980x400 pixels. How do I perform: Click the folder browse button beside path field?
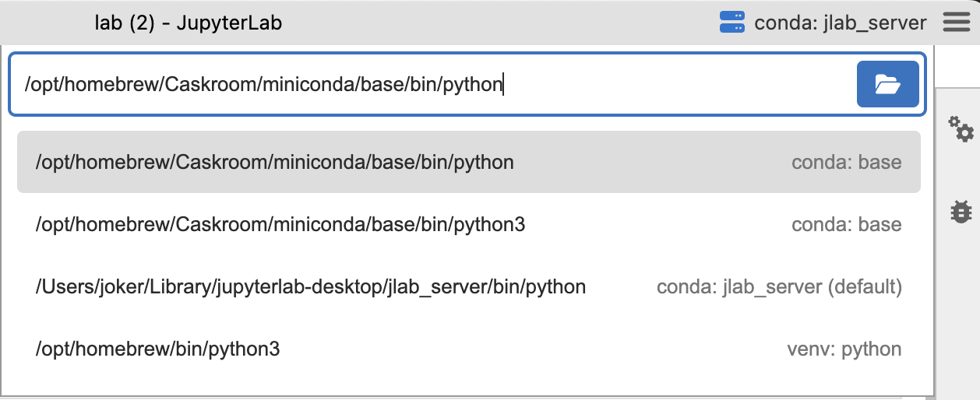point(887,84)
